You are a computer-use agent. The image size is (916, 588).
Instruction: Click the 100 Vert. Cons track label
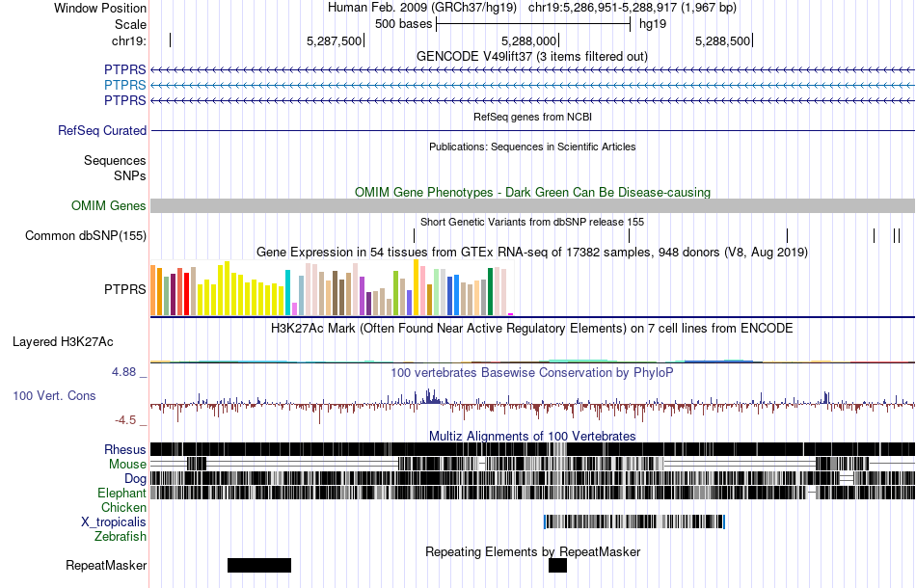(x=54, y=396)
